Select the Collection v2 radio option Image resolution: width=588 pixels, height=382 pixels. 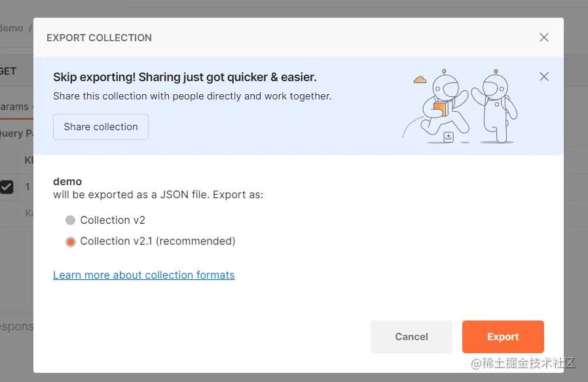tap(70, 220)
